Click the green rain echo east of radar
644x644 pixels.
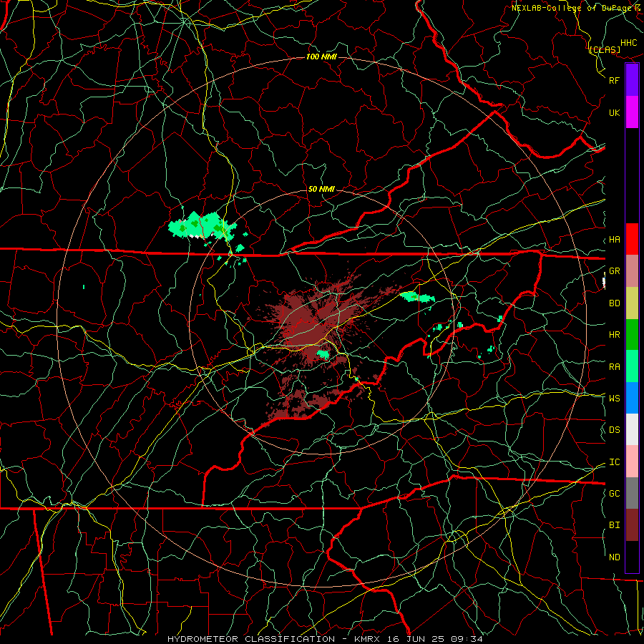pyautogui.click(x=417, y=297)
